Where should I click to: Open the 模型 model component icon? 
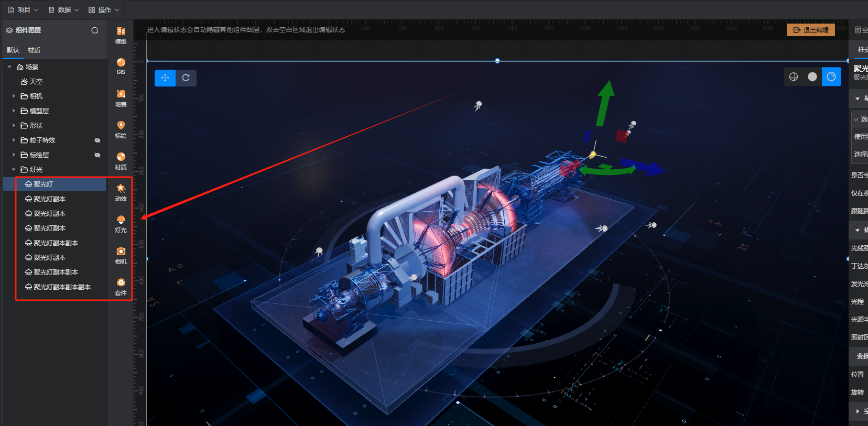click(x=121, y=35)
